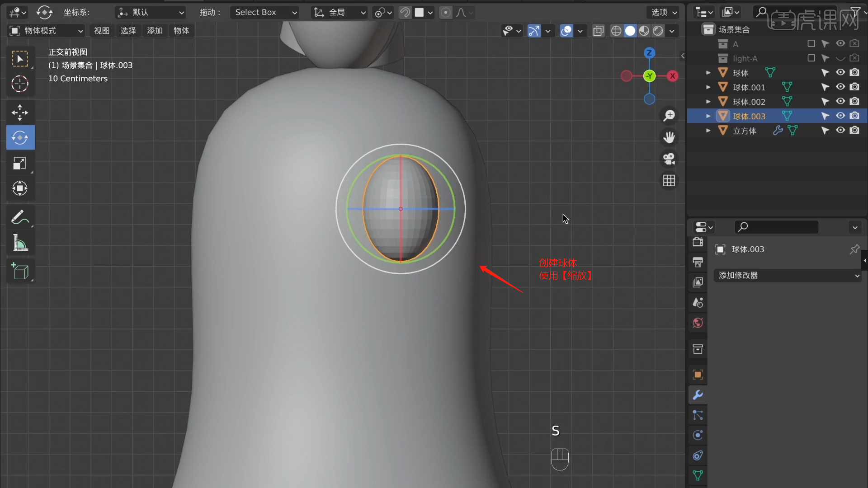Open the 添加 menu
The height and width of the screenshot is (488, 868).
[155, 31]
